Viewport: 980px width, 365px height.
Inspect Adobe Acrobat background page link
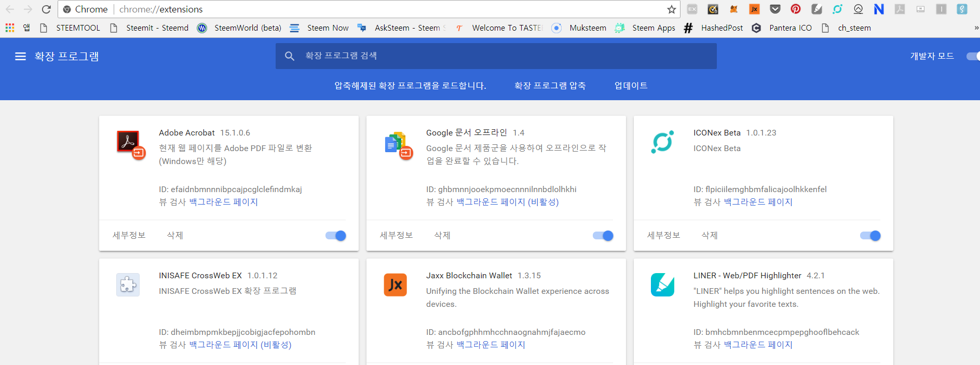coord(224,202)
